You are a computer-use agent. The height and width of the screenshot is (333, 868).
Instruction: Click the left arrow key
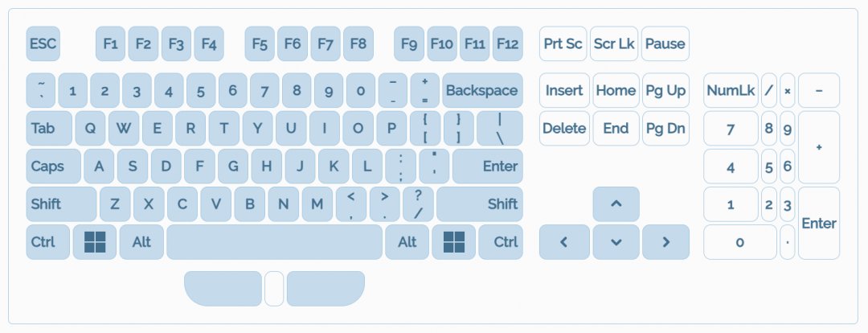[564, 242]
